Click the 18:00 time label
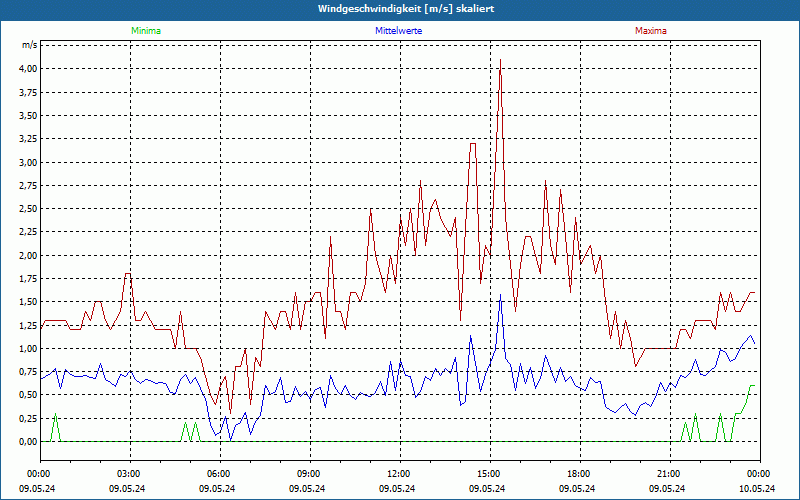 579,473
